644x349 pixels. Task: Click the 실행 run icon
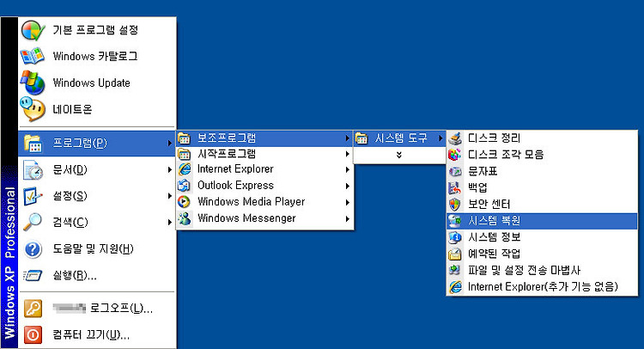[x=33, y=275]
